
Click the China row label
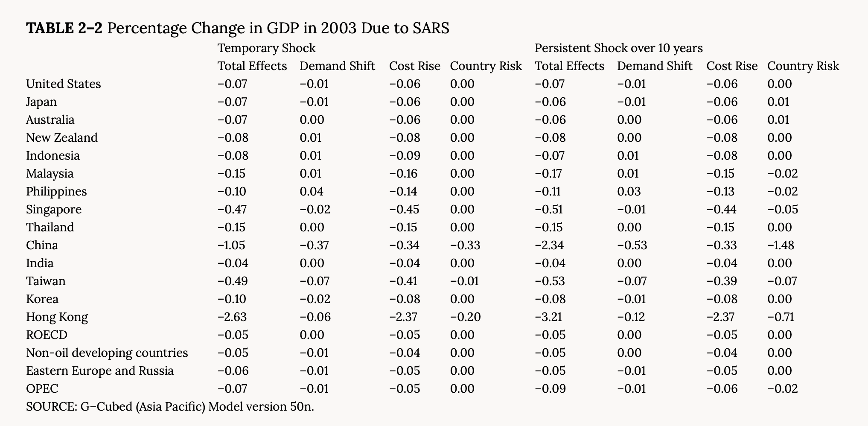pyautogui.click(x=42, y=245)
